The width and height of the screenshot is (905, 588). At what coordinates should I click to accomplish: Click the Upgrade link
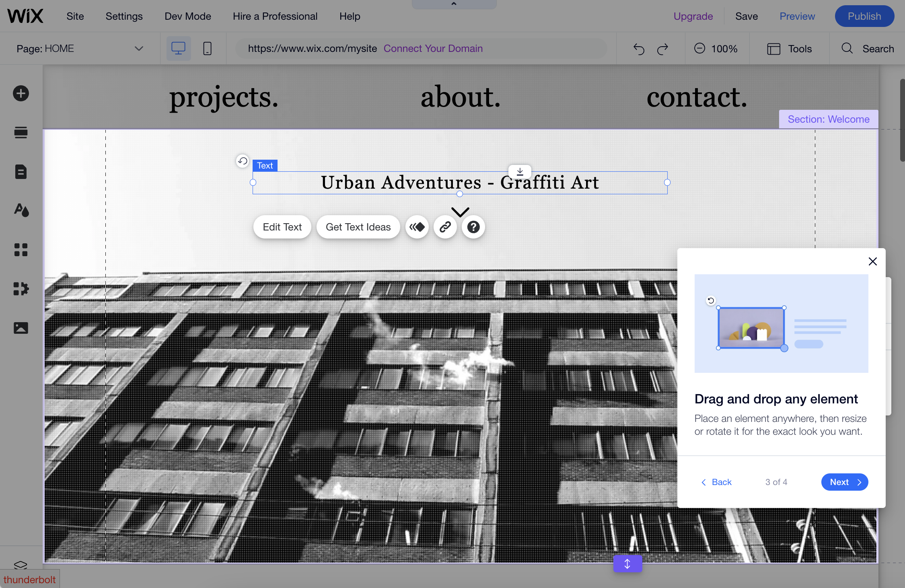click(x=693, y=16)
